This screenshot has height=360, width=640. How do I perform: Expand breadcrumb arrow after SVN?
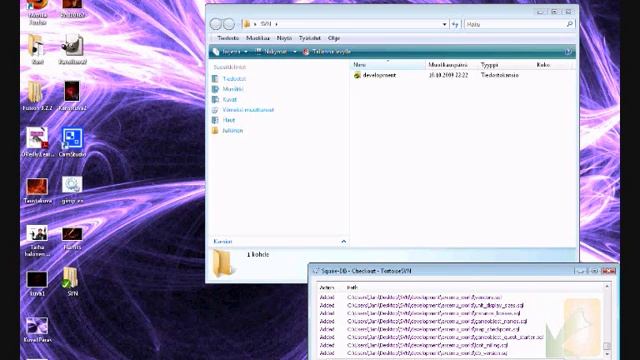pyautogui.click(x=276, y=24)
